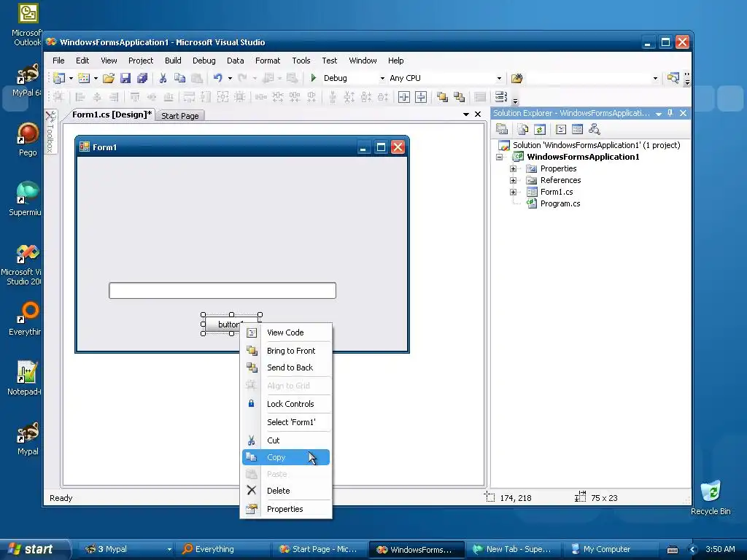Click the Copy icon in the main toolbar
Screen dimensions: 747x560
(179, 78)
